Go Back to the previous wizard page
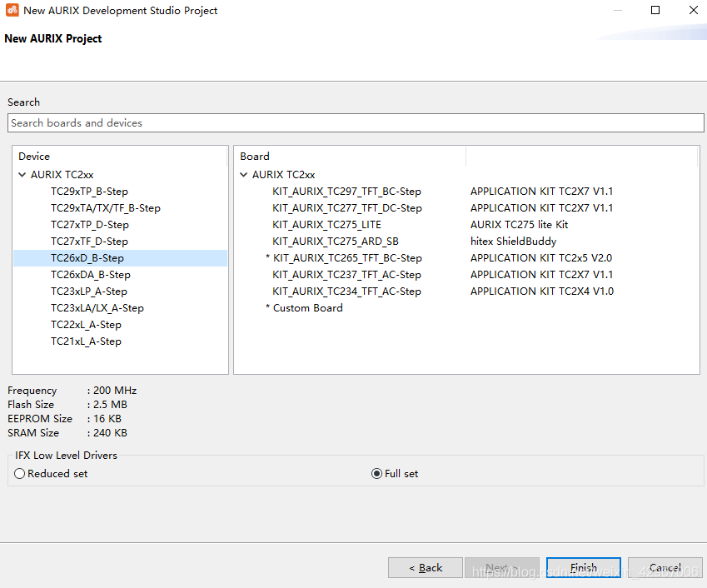Image resolution: width=707 pixels, height=588 pixels. coord(426,568)
